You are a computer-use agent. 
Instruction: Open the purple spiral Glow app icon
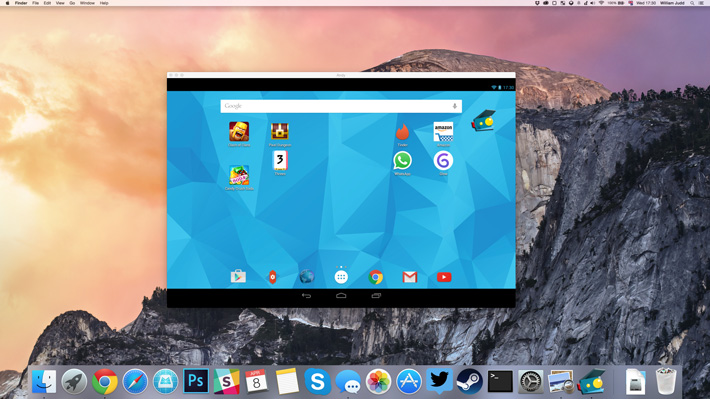pyautogui.click(x=443, y=161)
